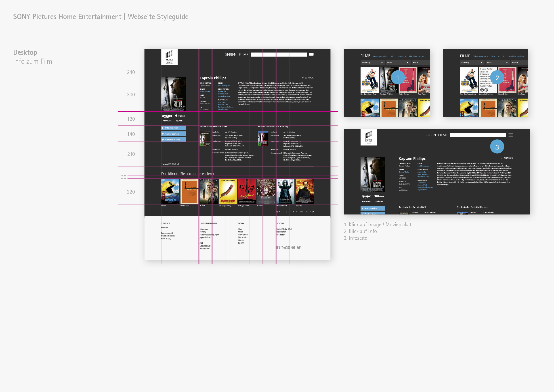Jump to last page with double-right arrow
This screenshot has width=554, height=392.
pos(313,212)
